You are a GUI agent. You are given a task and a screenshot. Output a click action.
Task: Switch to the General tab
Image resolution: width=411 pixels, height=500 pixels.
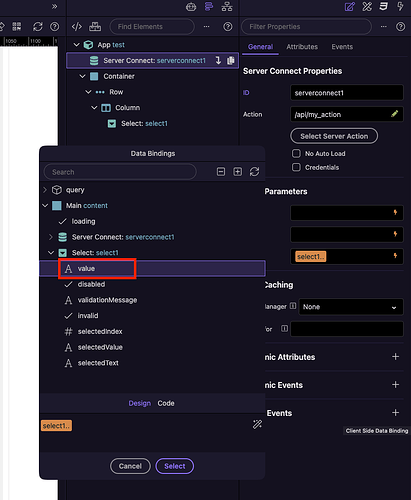pyautogui.click(x=260, y=47)
